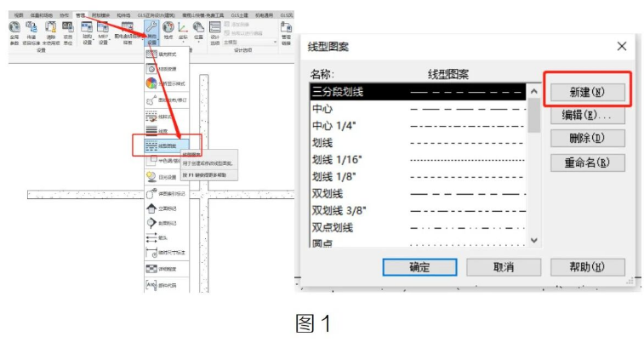This screenshot has width=644, height=348.
Task: Open the 主模型 design option dropdown
Action: [x=250, y=42]
